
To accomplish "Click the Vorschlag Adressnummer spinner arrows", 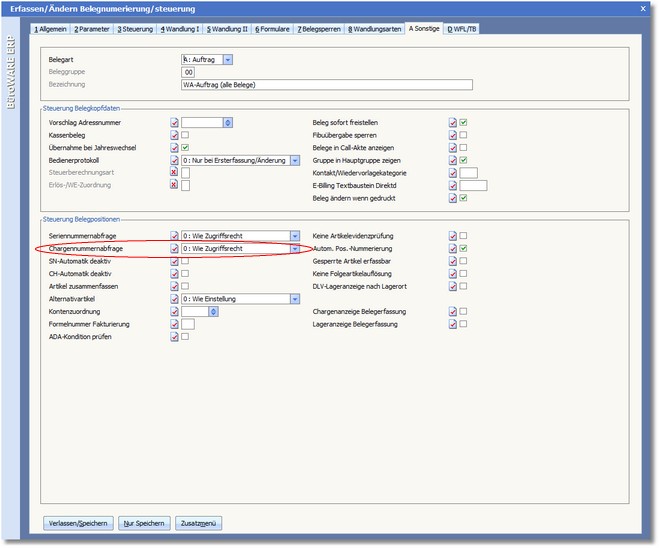I will pyautogui.click(x=228, y=122).
